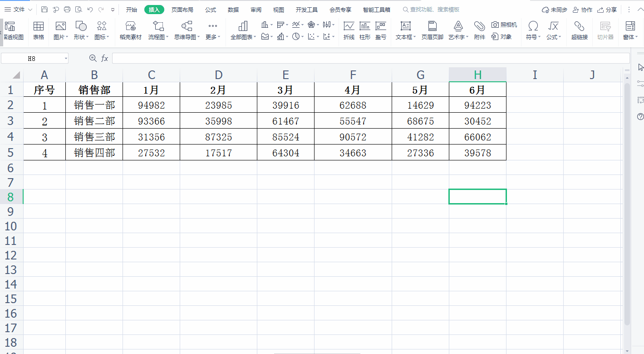Image resolution: width=644 pixels, height=354 pixels.
Task: Click the vertical scrollbar
Action: coord(627,204)
